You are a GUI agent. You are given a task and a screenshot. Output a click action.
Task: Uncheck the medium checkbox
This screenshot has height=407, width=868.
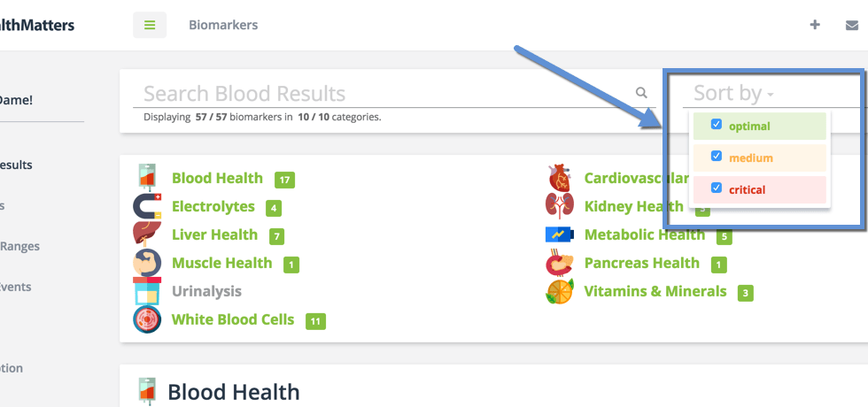pyautogui.click(x=717, y=157)
